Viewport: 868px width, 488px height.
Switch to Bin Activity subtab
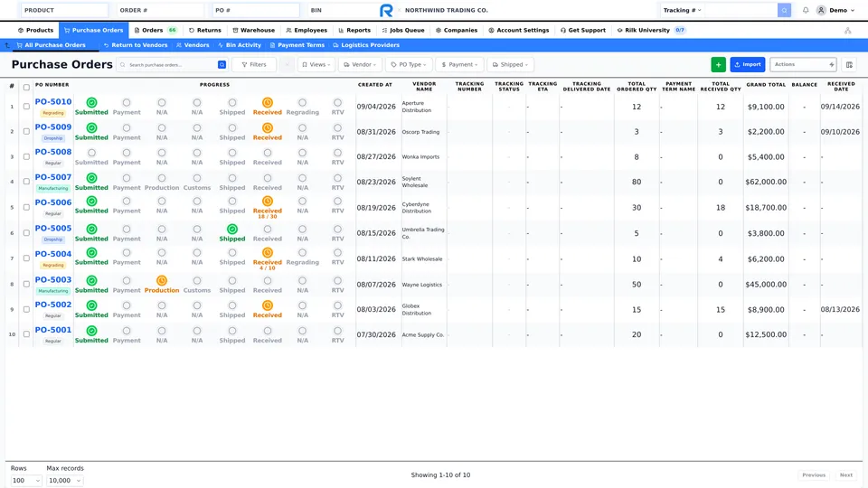239,45
